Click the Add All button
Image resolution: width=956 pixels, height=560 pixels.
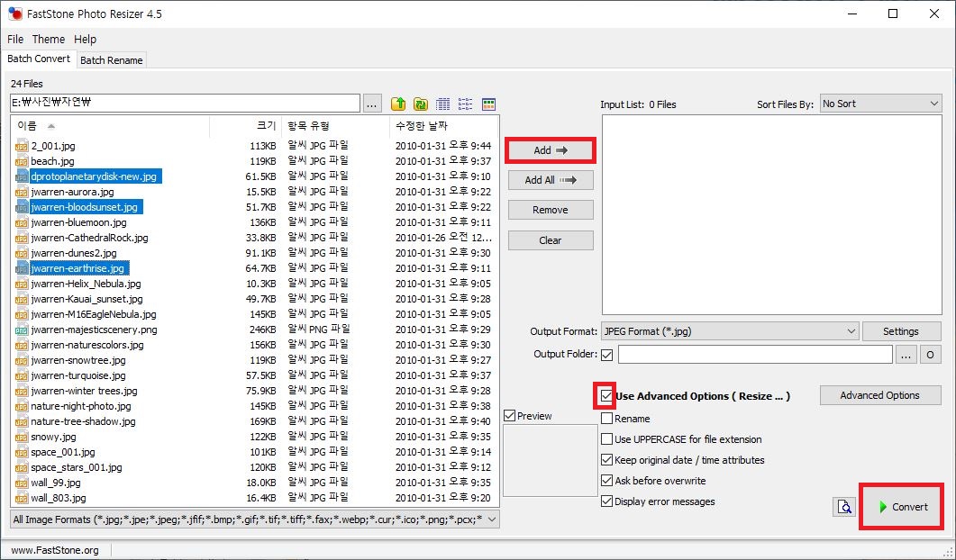click(551, 180)
